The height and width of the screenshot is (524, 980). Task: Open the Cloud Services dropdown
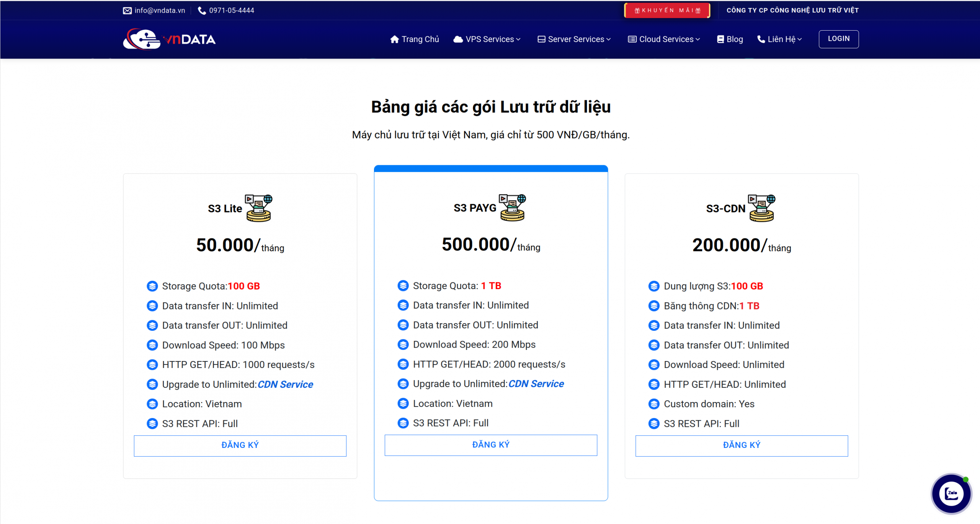664,39
